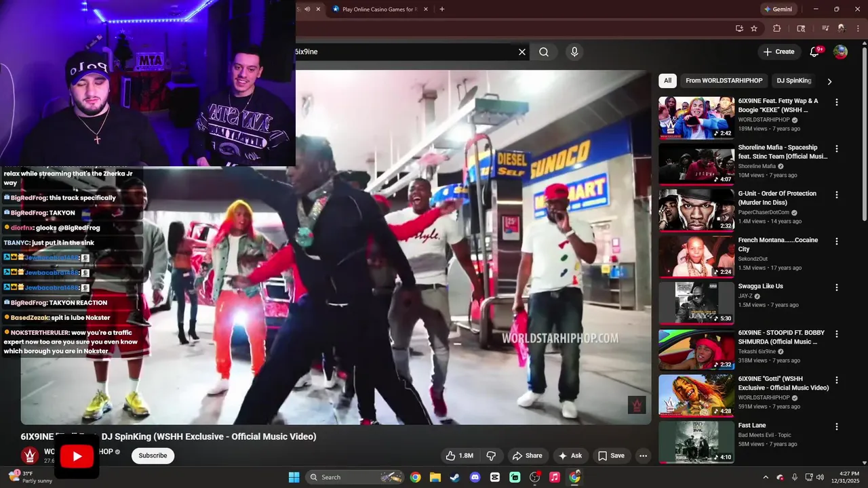Click the Ask button
This screenshot has width=868, height=488.
570,455
